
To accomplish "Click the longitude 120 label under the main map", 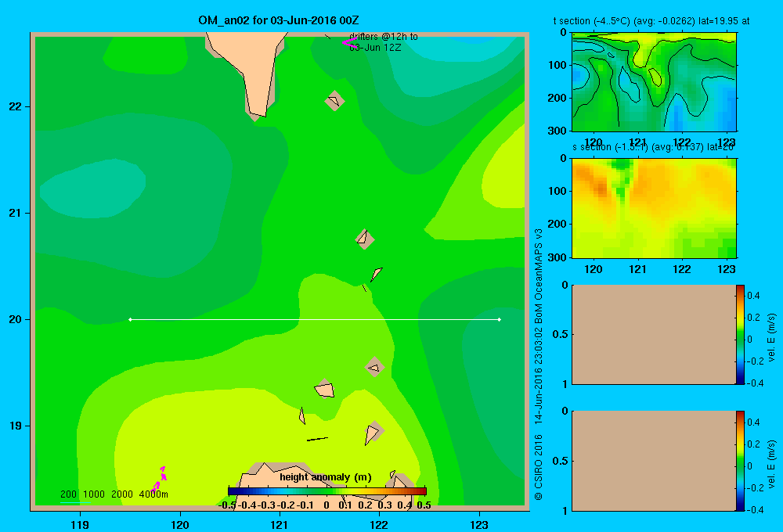I will click(x=180, y=524).
